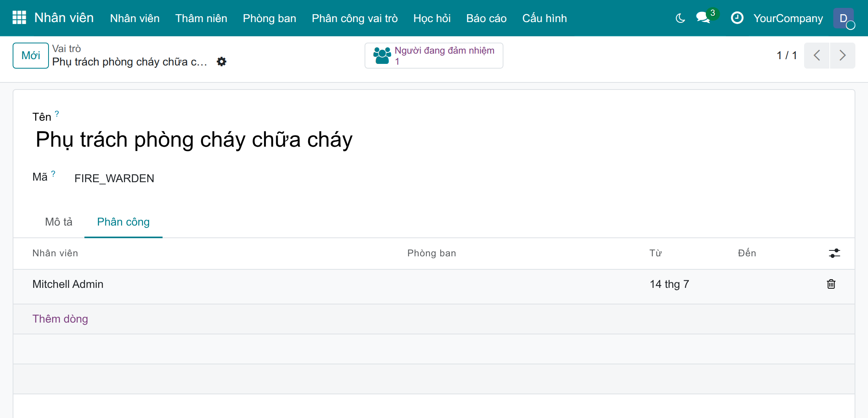Open the activities clock icon
The image size is (868, 418).
point(737,18)
